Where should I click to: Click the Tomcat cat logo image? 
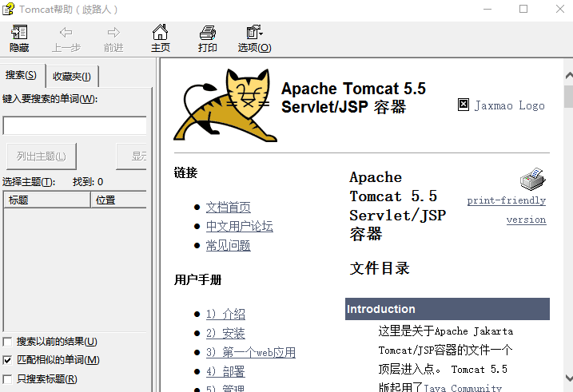pyautogui.click(x=223, y=105)
